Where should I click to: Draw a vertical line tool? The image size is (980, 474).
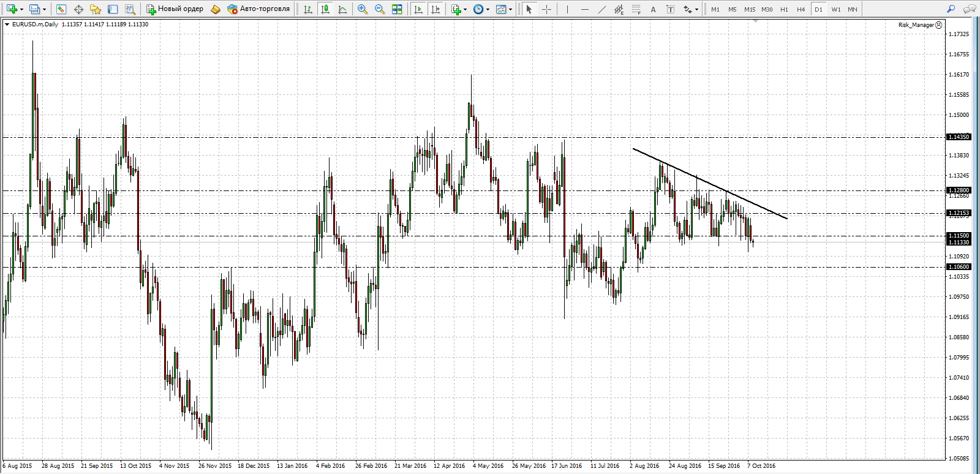pos(567,9)
